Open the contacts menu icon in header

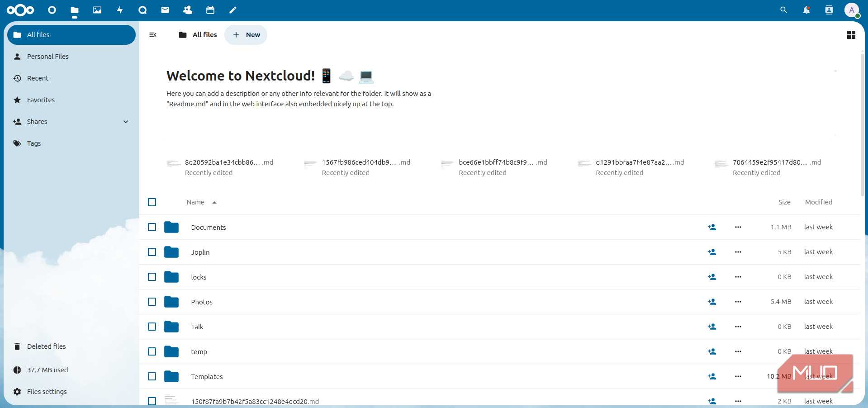tap(829, 10)
